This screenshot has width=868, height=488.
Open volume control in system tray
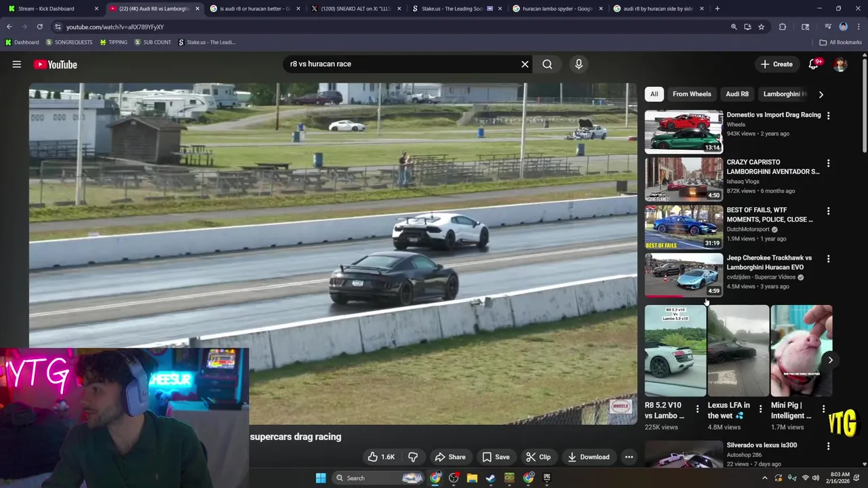[x=815, y=478]
